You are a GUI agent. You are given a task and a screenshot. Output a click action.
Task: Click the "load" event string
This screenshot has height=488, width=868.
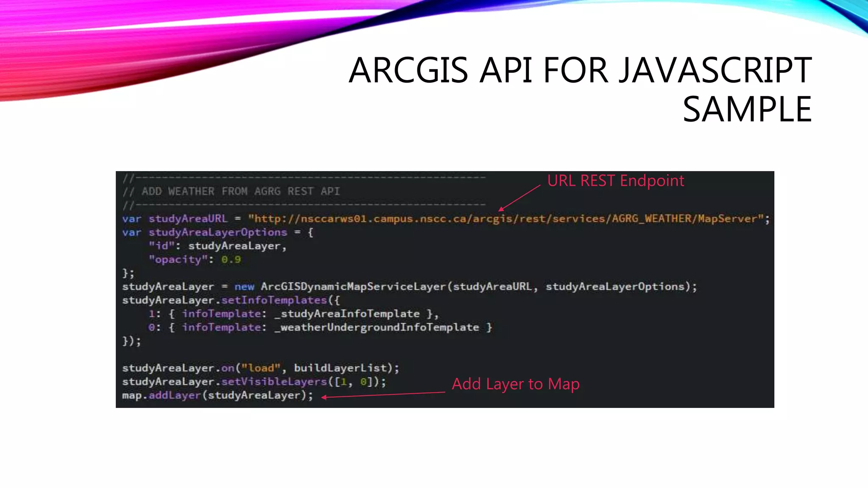click(261, 368)
